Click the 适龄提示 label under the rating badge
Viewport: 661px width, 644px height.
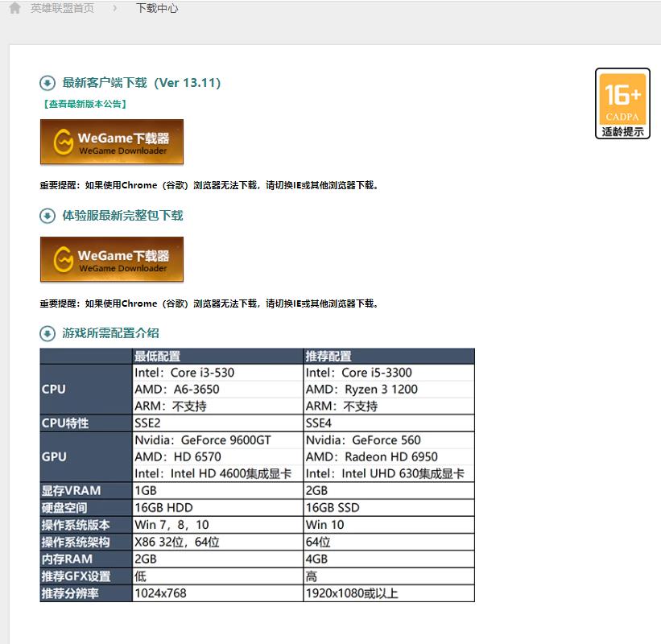[622, 133]
